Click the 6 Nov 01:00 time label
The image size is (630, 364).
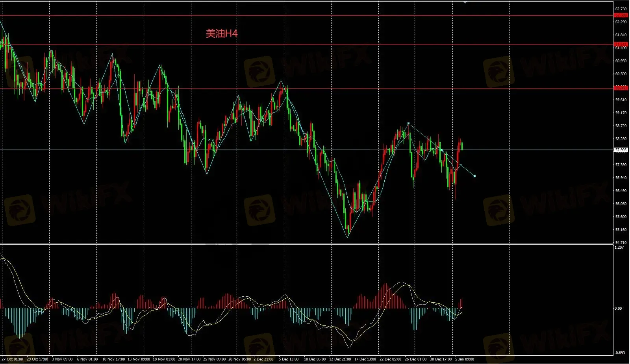pyautogui.click(x=87, y=359)
